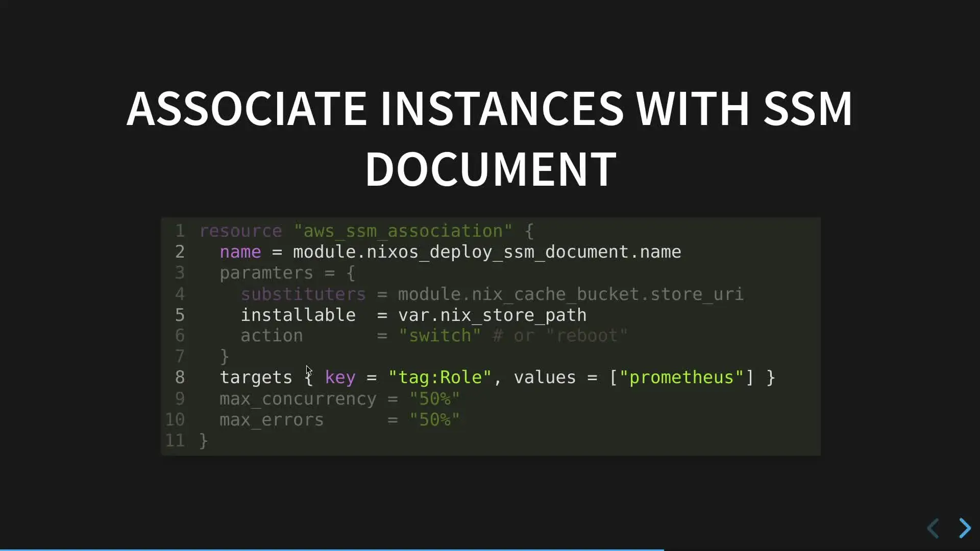Viewport: 980px width, 551px height.
Task: Click closing brace on line 11
Action: (x=204, y=441)
